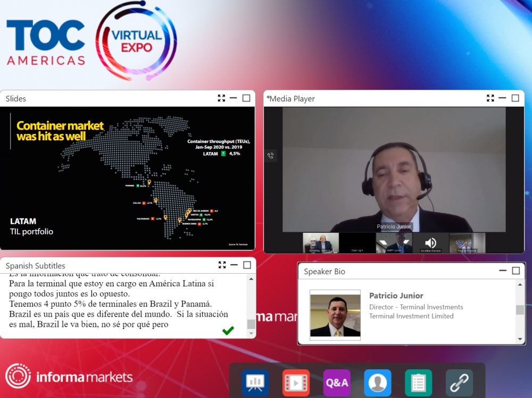Click Patricio Junior bio photo
The width and height of the screenshot is (532, 398).
(x=335, y=315)
